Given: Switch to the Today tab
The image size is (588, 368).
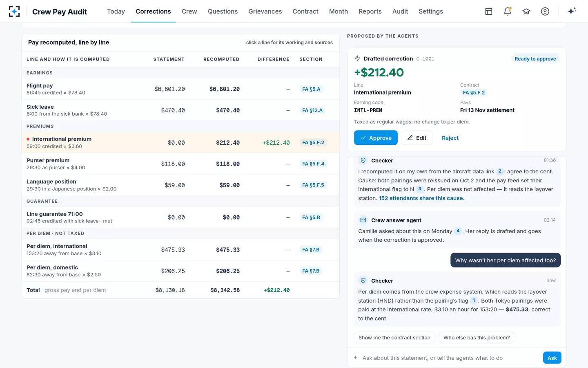Looking at the screenshot, I should [x=116, y=11].
